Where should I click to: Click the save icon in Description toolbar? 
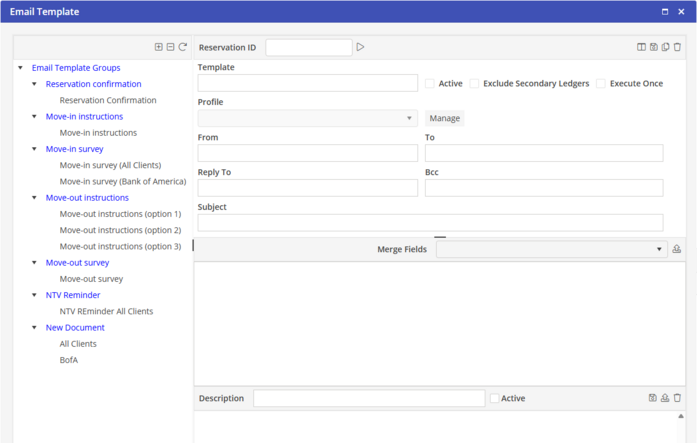click(x=653, y=398)
